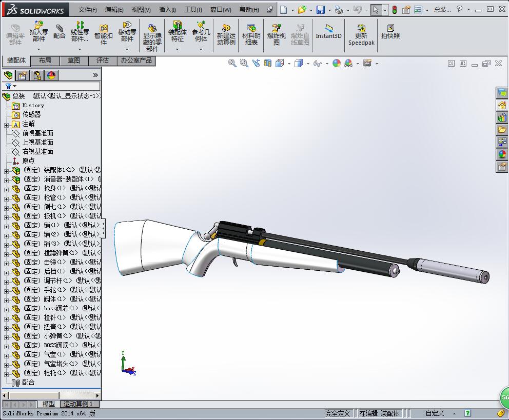Click the Display Style cube icon
Screen dimensions: 509x420
click(298, 63)
